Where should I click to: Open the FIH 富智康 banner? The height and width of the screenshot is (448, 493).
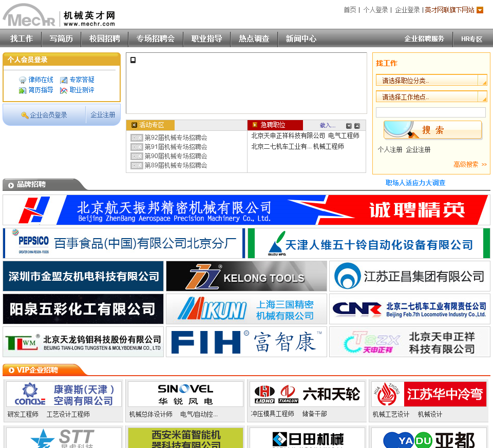246,342
